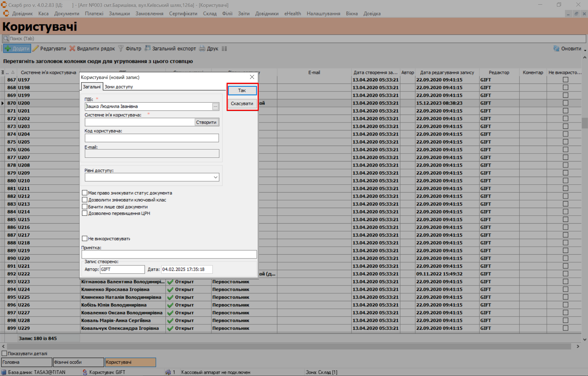Click the green plus Додати icon
Image resolution: width=588 pixels, height=376 pixels.
point(8,49)
